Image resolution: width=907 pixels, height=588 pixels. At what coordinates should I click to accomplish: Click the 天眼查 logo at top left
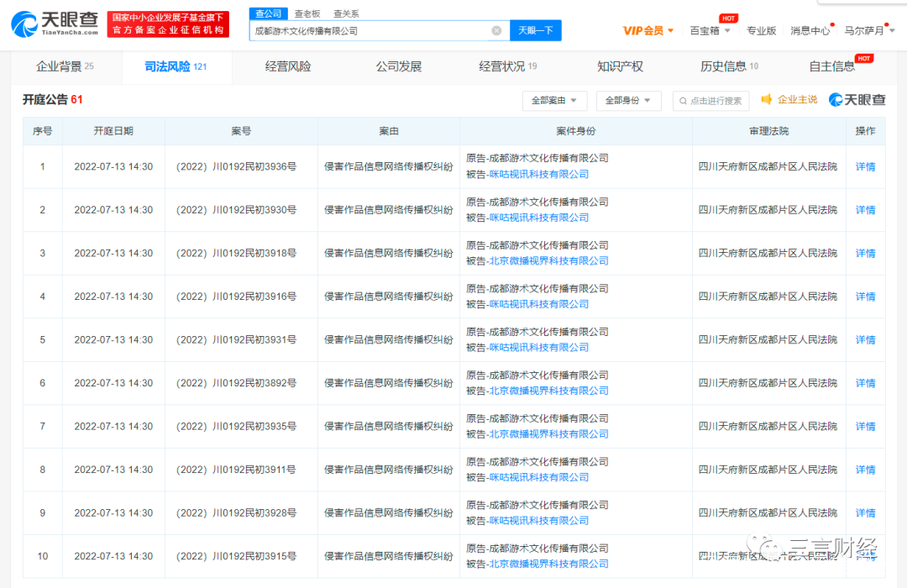click(x=56, y=24)
